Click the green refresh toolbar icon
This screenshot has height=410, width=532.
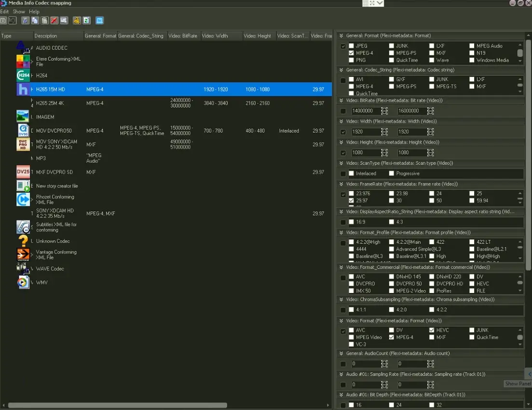coord(86,21)
